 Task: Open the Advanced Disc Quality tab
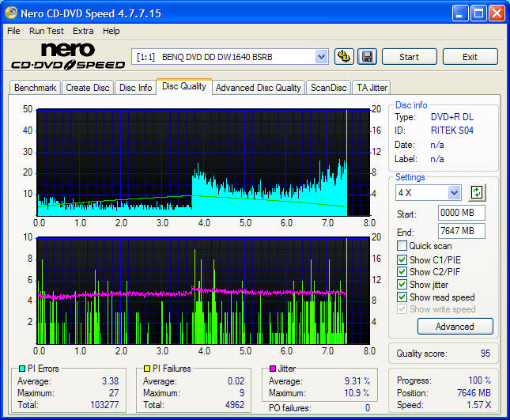(258, 88)
